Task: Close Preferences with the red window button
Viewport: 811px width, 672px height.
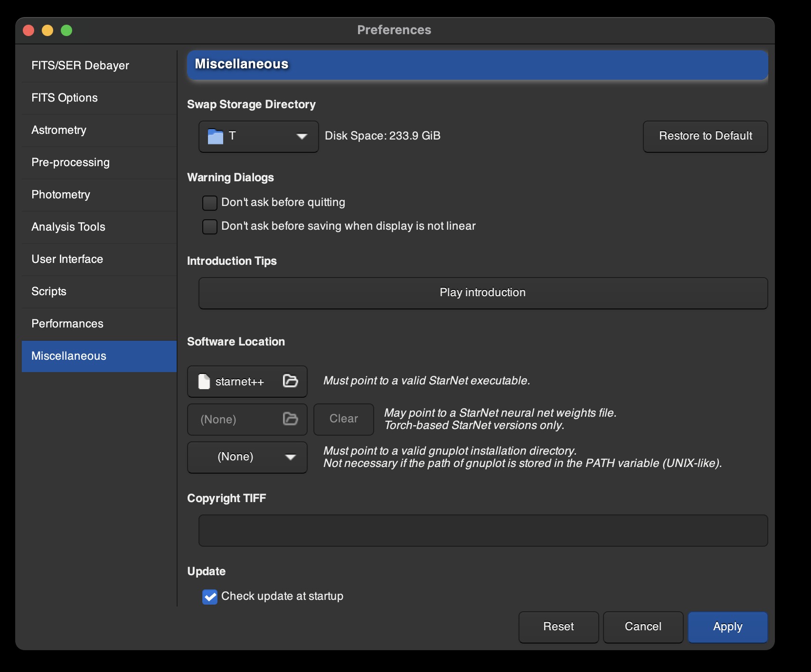Action: [x=28, y=30]
